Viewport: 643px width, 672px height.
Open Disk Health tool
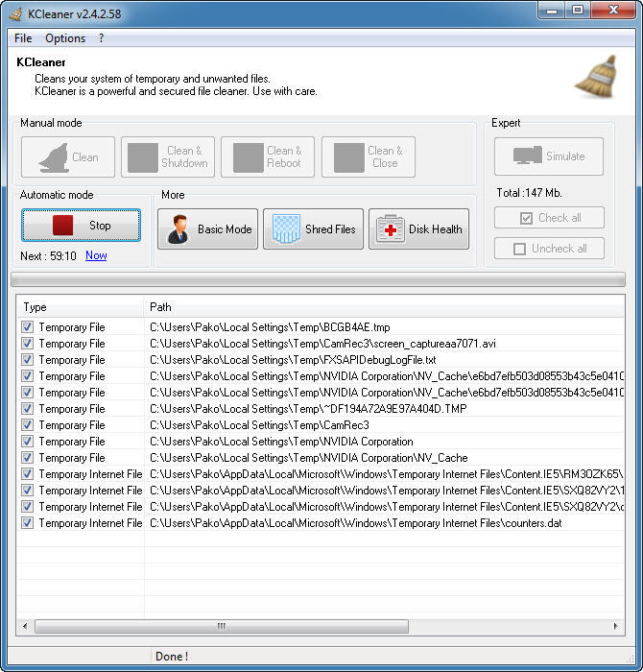pyautogui.click(x=418, y=229)
